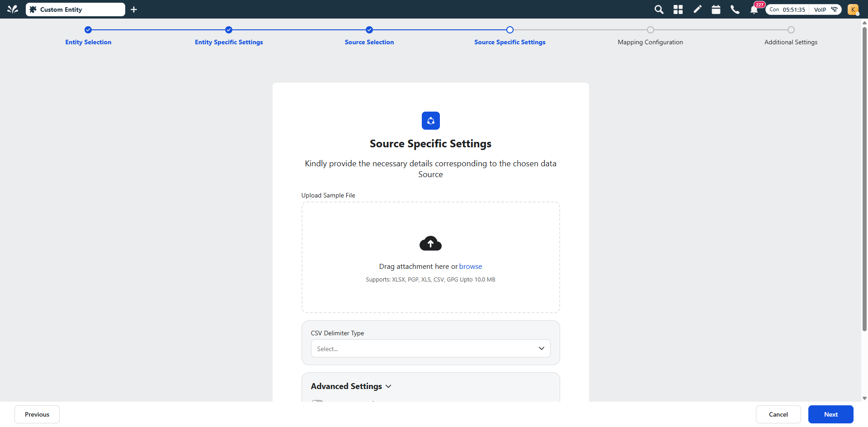Open the user avatar K menu
Image resolution: width=868 pixels, height=427 pixels.
pos(853,9)
